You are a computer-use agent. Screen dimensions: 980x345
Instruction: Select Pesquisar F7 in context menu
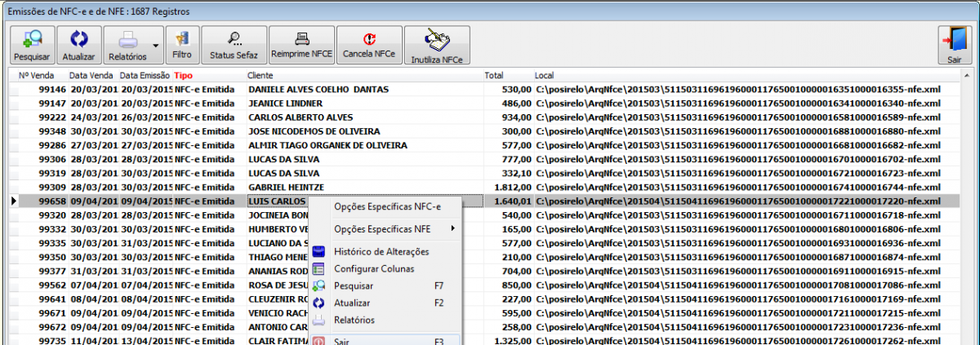click(384, 285)
